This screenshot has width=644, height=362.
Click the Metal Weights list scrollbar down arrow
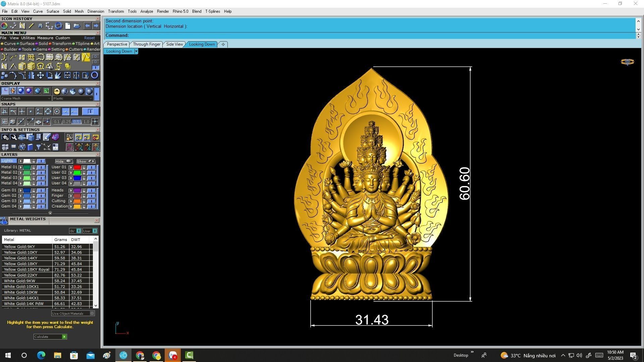point(96,305)
